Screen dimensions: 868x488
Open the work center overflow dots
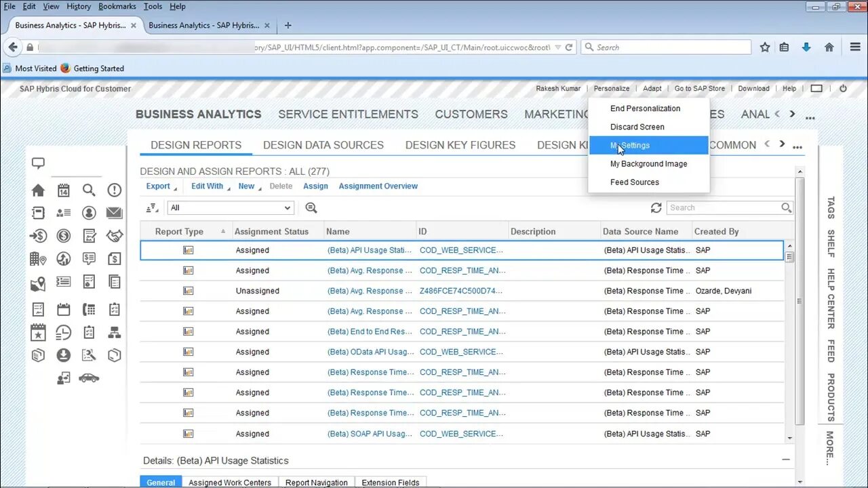(x=810, y=117)
